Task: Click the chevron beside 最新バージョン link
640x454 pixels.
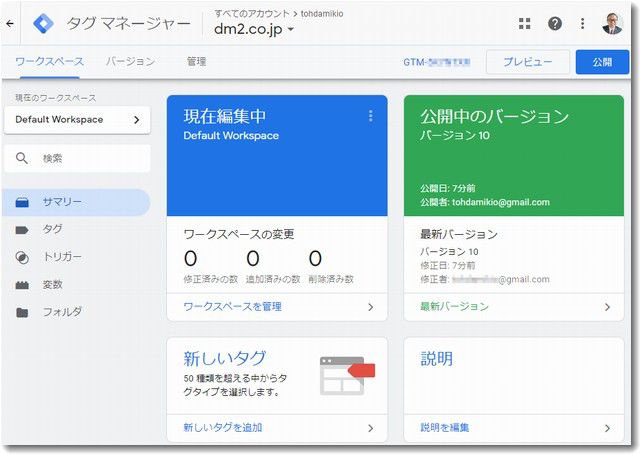Action: [x=607, y=307]
